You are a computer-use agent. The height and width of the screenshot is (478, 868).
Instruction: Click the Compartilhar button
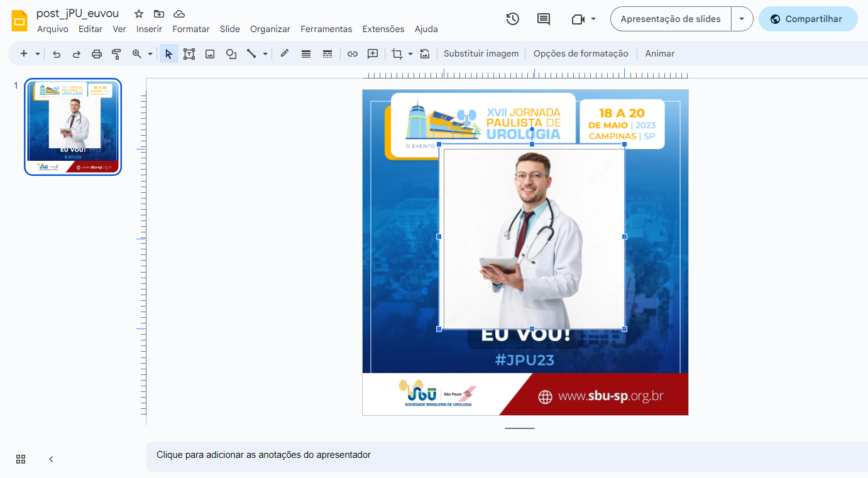(x=808, y=19)
